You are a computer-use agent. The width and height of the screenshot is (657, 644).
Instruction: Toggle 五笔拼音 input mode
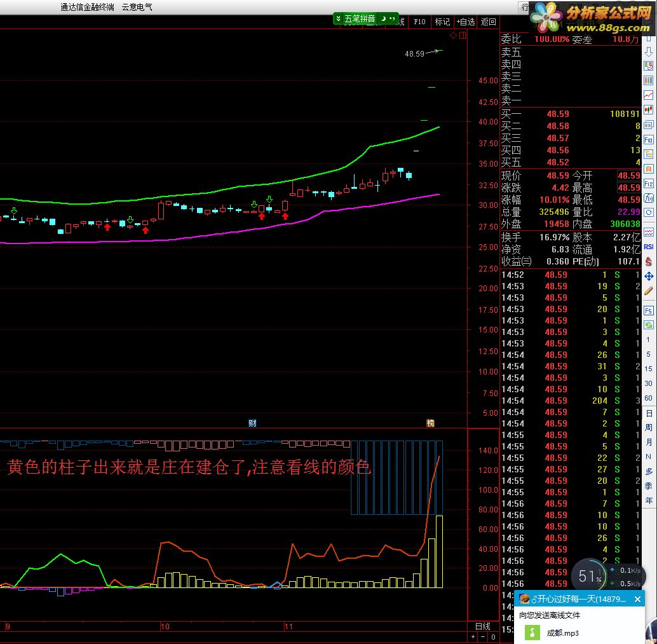(360, 18)
